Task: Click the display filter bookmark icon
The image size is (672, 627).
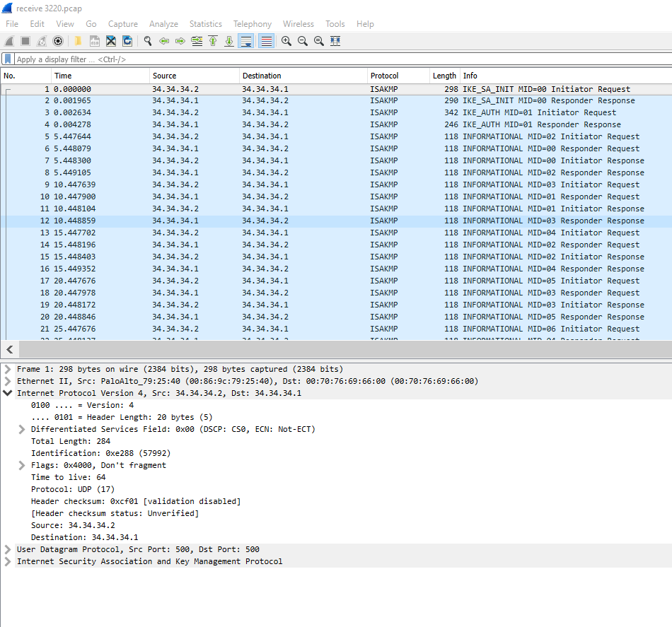Action: (x=8, y=59)
